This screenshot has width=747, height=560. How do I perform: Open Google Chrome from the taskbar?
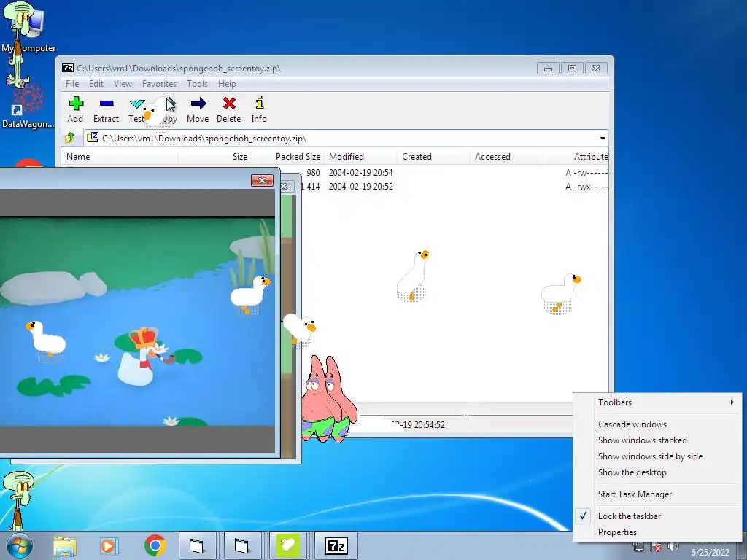[155, 546]
